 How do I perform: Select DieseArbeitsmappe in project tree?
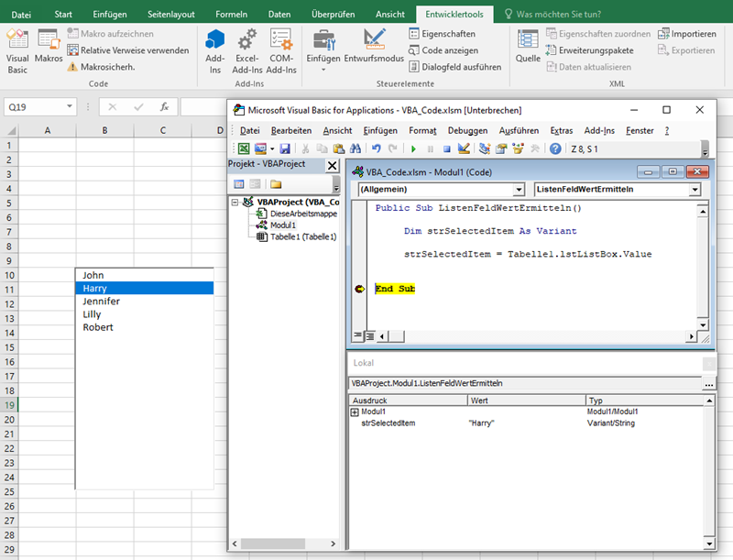(x=303, y=214)
